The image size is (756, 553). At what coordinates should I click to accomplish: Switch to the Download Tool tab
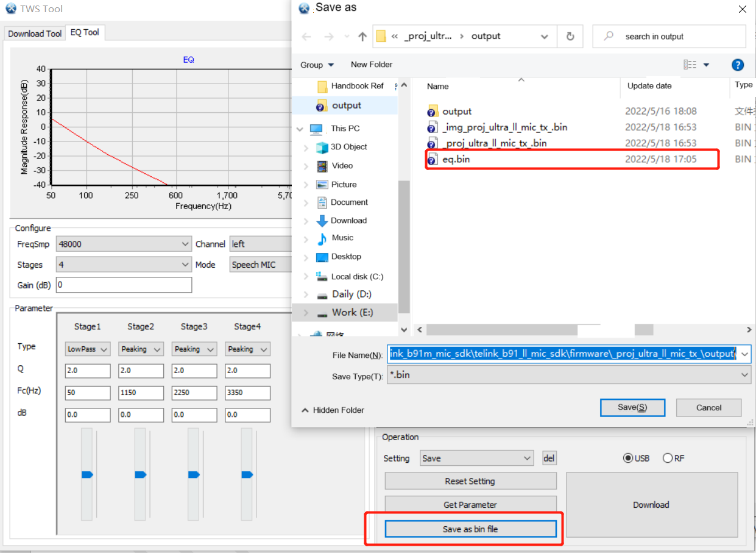pos(35,34)
